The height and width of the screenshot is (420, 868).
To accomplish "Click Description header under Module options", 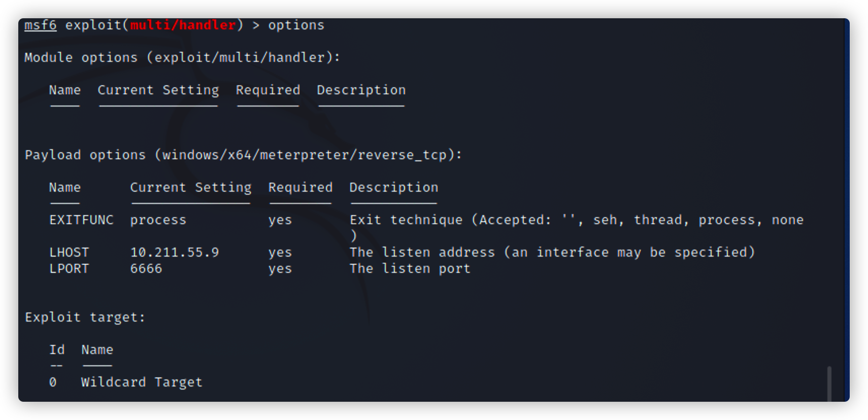I will tap(361, 90).
